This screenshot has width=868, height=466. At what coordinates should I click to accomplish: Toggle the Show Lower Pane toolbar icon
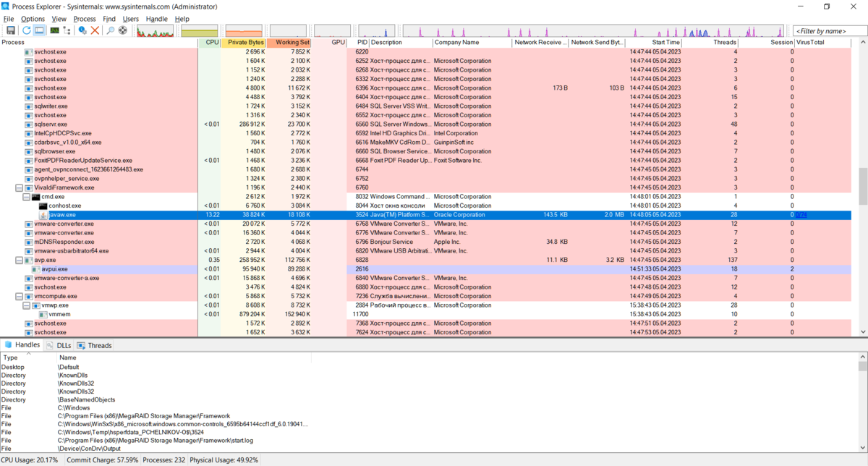pyautogui.click(x=39, y=30)
